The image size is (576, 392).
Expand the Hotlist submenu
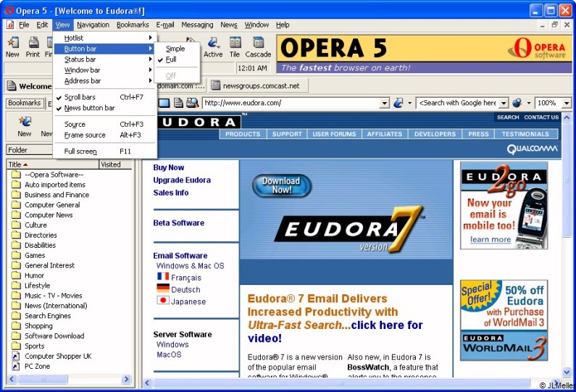tap(104, 38)
